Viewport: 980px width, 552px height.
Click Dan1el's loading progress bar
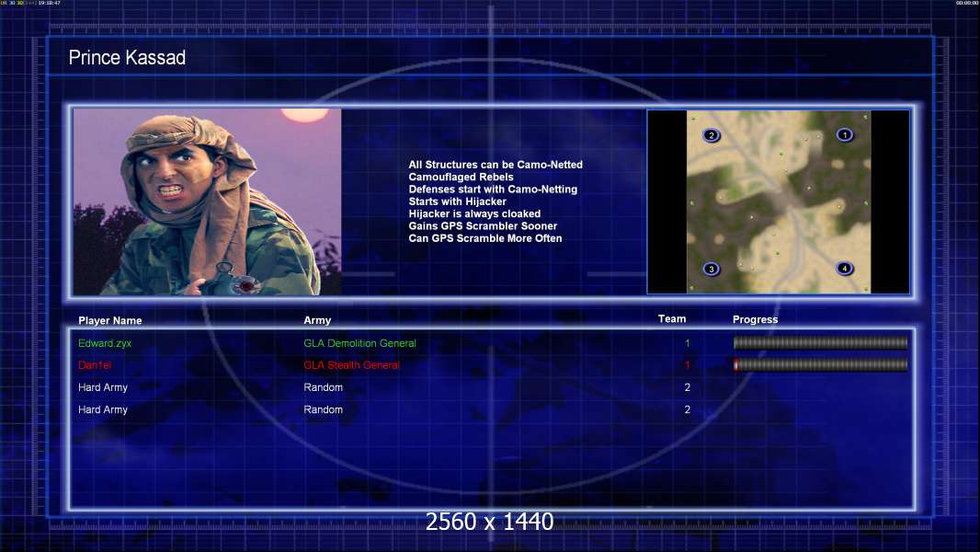(x=820, y=364)
